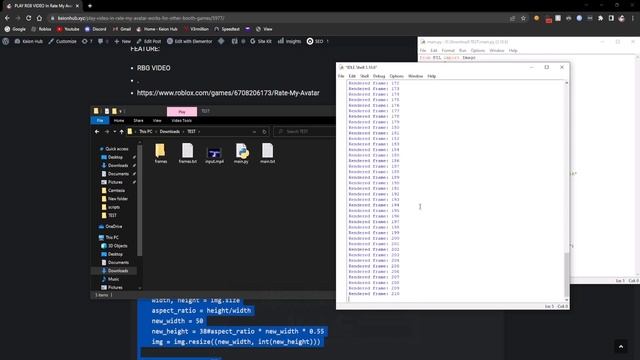This screenshot has height=360, width=640.
Task: Select the main.txt file icon
Action: (x=268, y=153)
